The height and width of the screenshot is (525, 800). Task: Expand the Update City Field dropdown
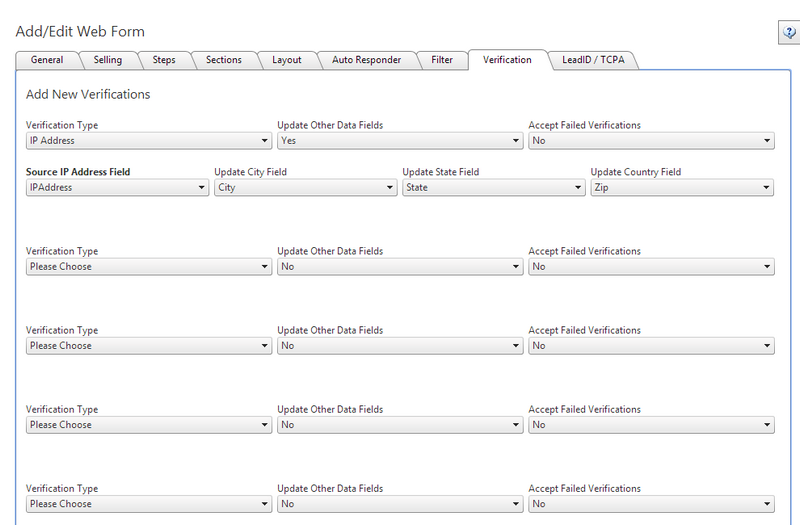[305, 187]
